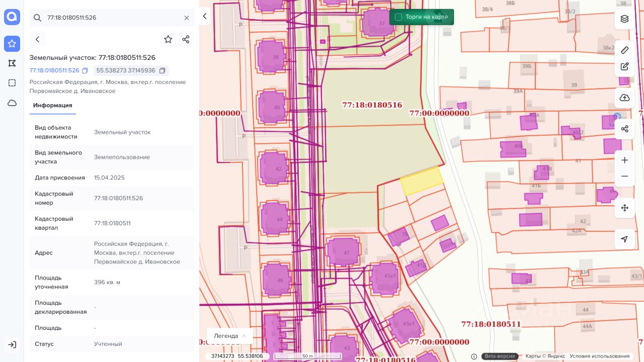Open the Условия использования link

599,356
